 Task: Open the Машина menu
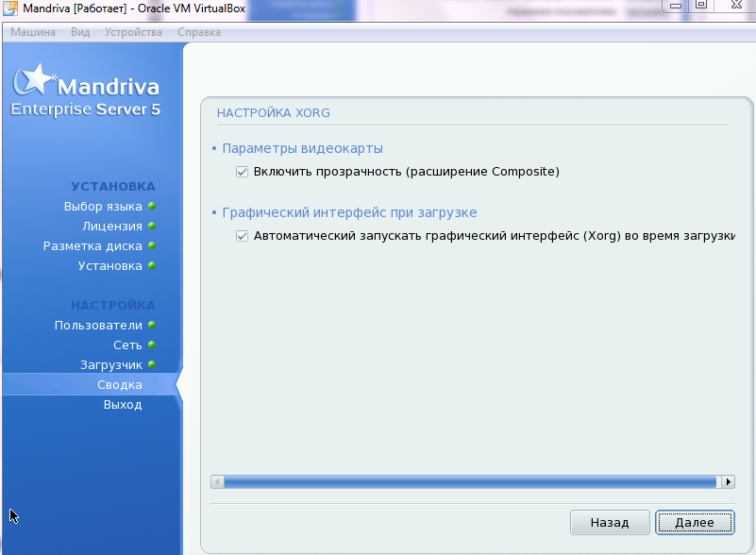(x=33, y=32)
